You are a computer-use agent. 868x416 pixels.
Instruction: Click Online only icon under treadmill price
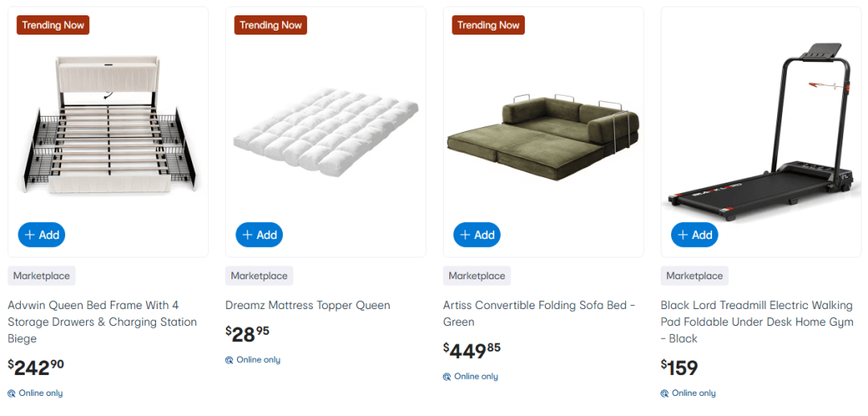[665, 393]
